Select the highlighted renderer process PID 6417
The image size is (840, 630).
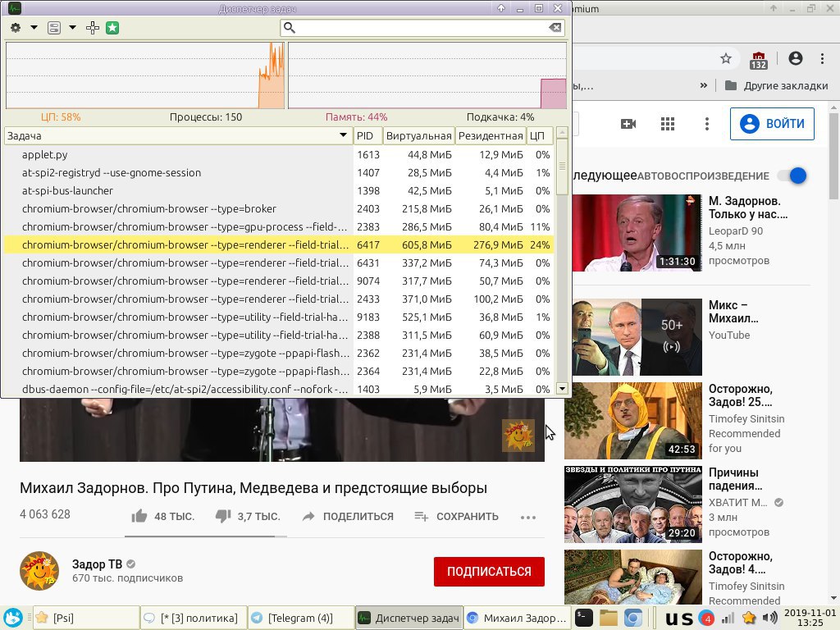[279, 244]
